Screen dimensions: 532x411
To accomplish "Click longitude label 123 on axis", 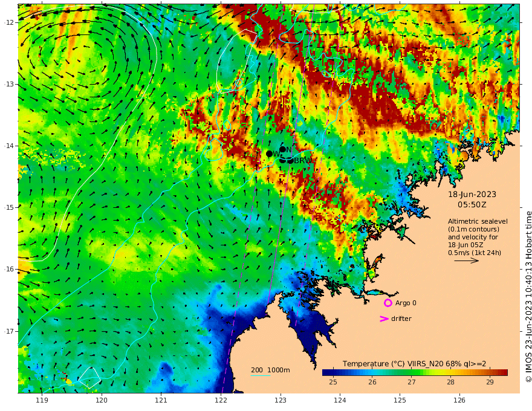I will [281, 401].
